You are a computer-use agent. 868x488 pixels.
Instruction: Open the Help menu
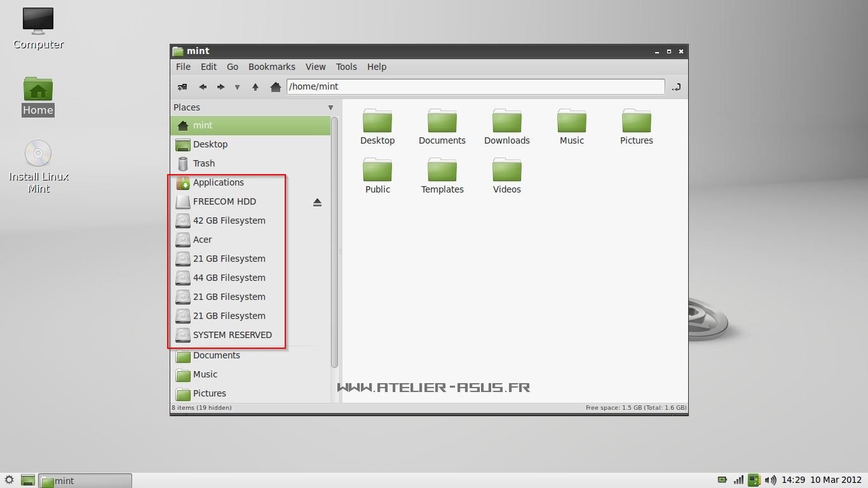tap(377, 67)
